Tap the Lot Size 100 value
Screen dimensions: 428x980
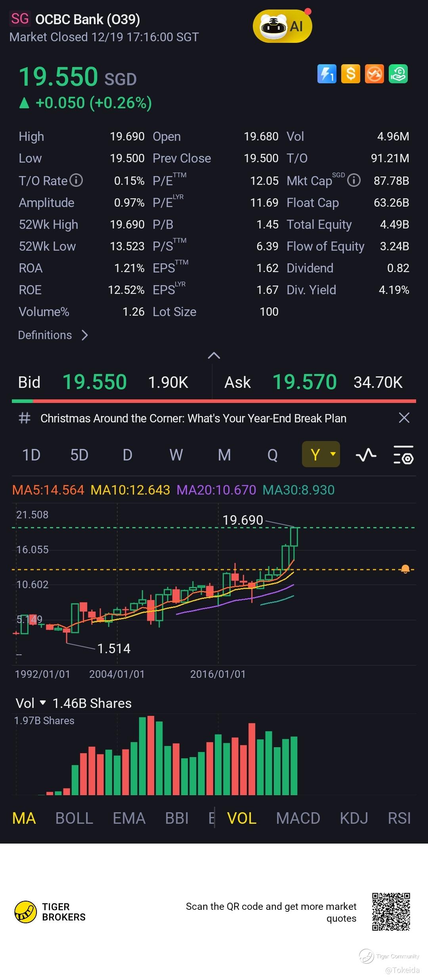click(269, 312)
